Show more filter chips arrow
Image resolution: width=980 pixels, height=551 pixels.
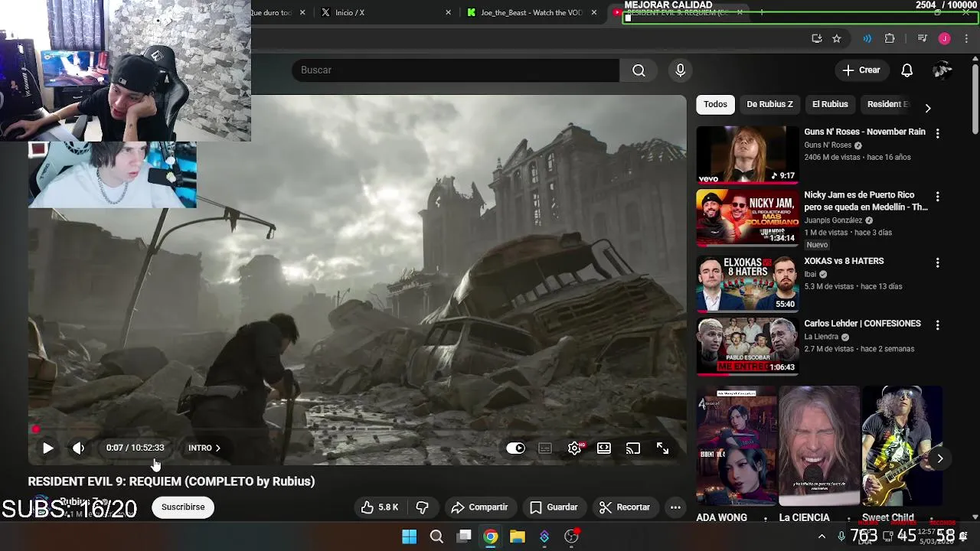(x=928, y=108)
